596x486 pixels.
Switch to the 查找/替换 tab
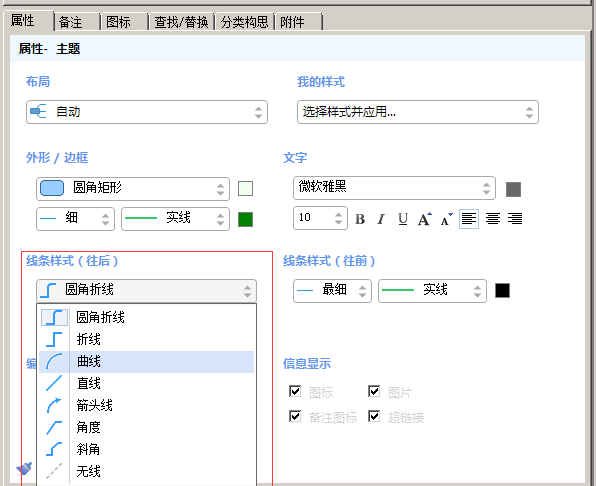click(x=182, y=22)
